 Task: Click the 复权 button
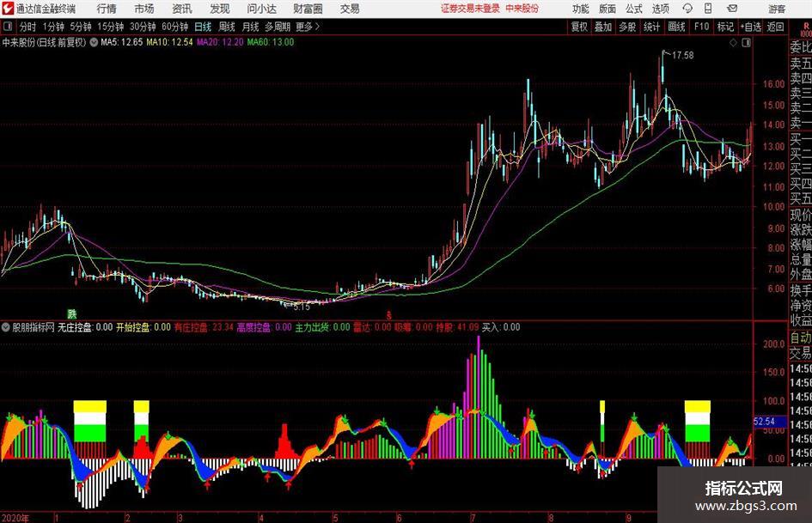579,27
